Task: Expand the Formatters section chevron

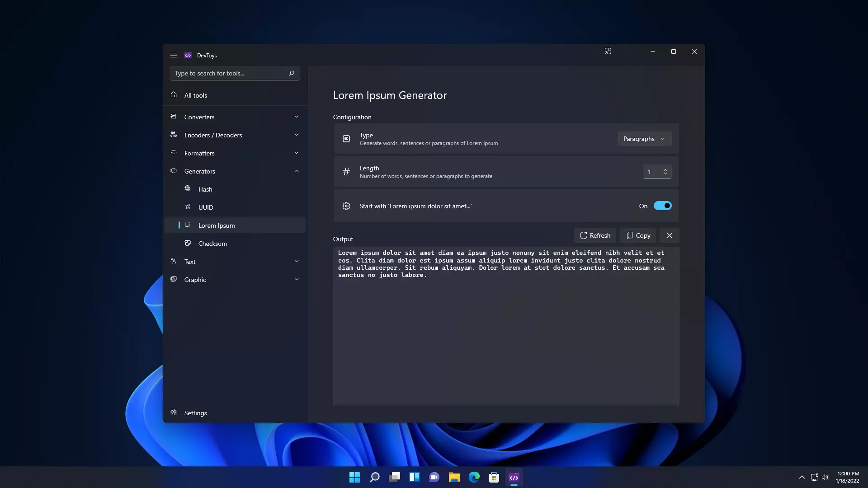Action: (x=297, y=153)
